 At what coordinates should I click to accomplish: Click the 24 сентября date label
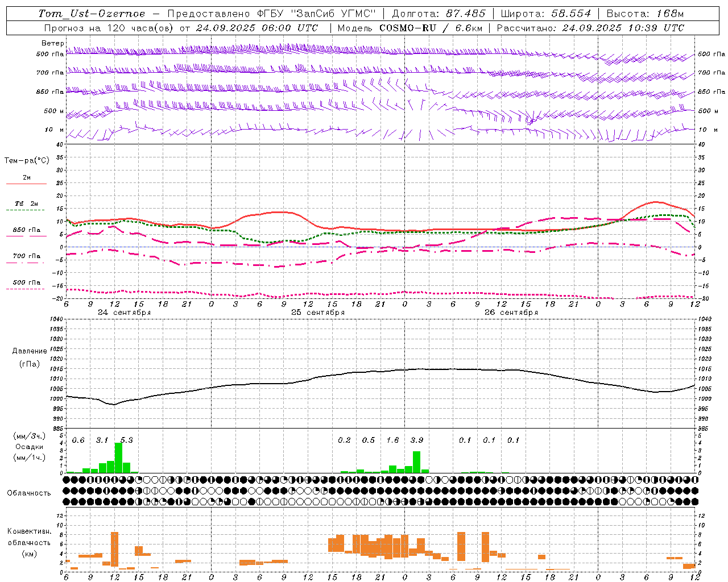tap(124, 313)
